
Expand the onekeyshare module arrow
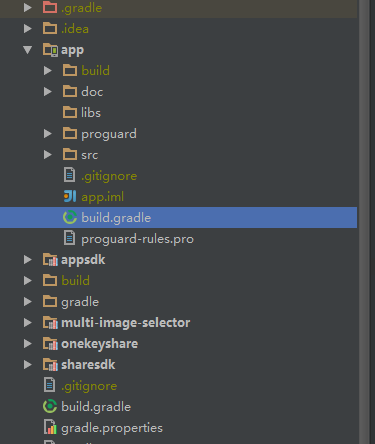pyautogui.click(x=28, y=344)
